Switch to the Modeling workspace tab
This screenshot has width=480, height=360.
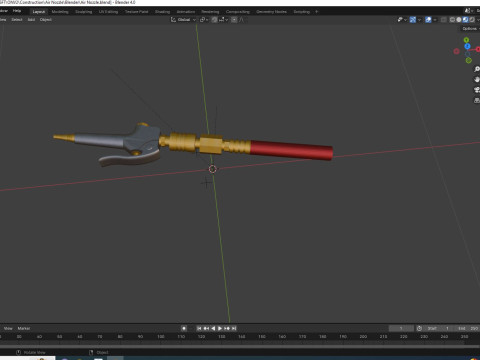pos(60,12)
